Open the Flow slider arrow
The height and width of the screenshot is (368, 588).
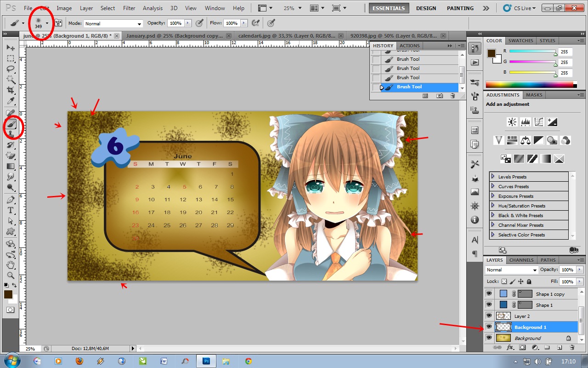[x=244, y=23]
